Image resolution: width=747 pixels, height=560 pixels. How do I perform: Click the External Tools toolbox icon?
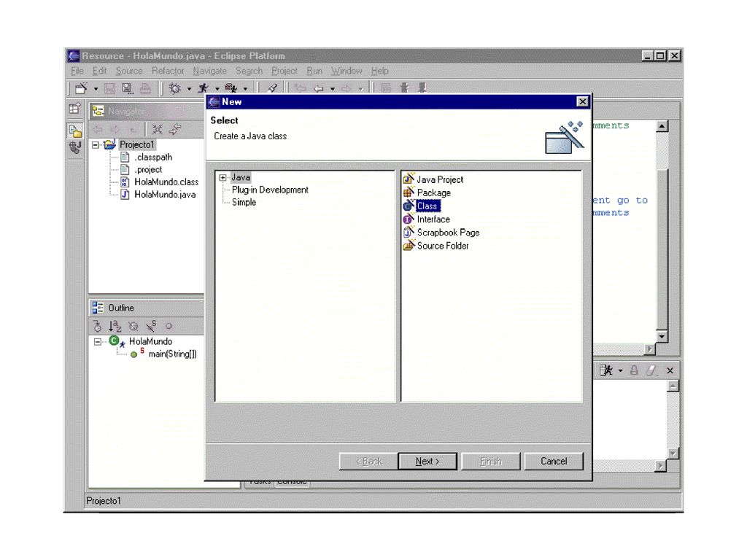[231, 88]
